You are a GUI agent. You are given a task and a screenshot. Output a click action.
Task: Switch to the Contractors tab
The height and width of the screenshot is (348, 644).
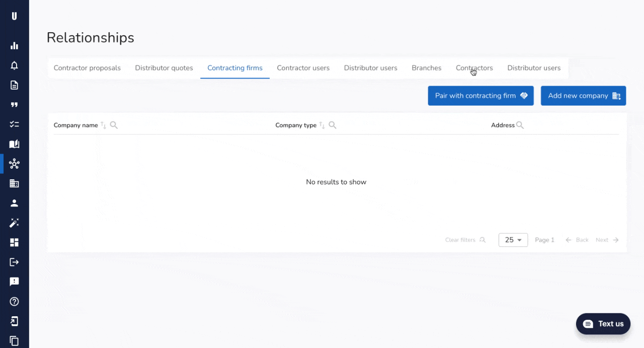[474, 68]
